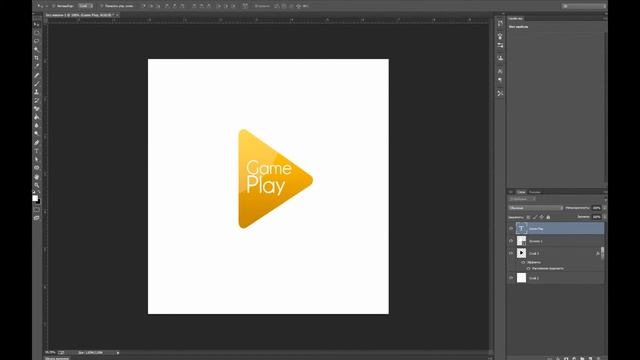Open the Tool Presets panel icon
This screenshot has width=640, height=360.
pyautogui.click(x=500, y=93)
